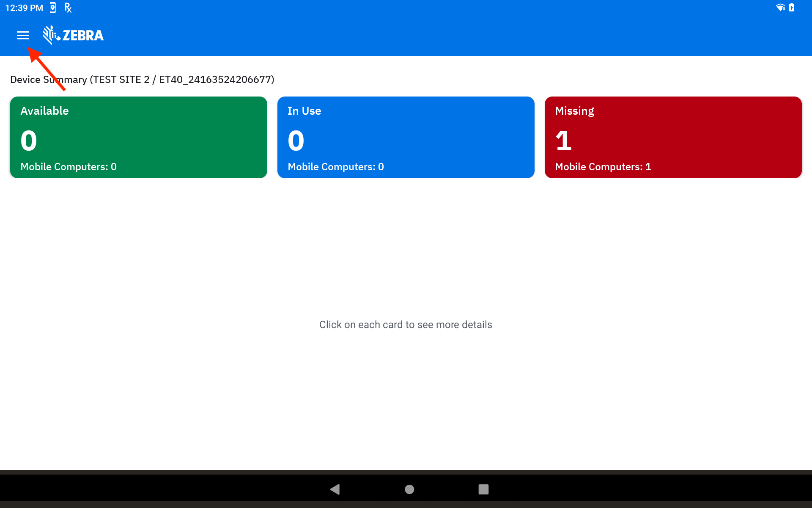The width and height of the screenshot is (812, 508).
Task: Click the Zebra logo
Action: point(74,35)
